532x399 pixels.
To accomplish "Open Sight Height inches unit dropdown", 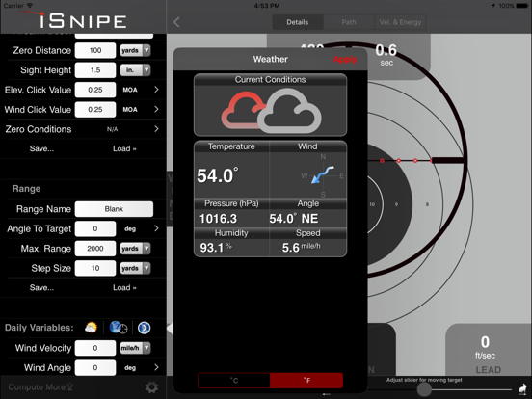I will [135, 70].
